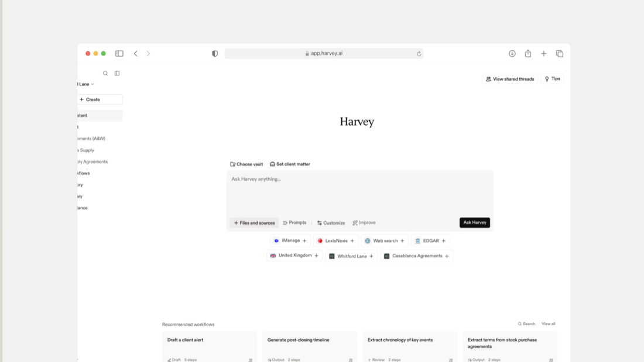Add the United Kingdom source chip
Screen dimensions: 644x362
point(294,256)
